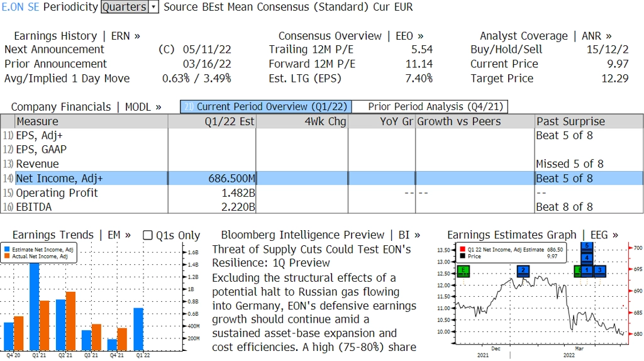644x361 pixels.
Task: Click the 4Wk Chg column header
Action: (x=302, y=121)
